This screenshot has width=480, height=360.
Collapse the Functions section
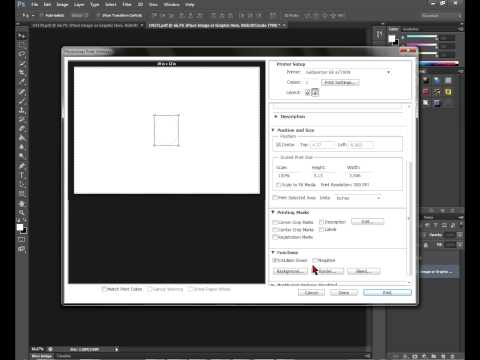pos(273,252)
